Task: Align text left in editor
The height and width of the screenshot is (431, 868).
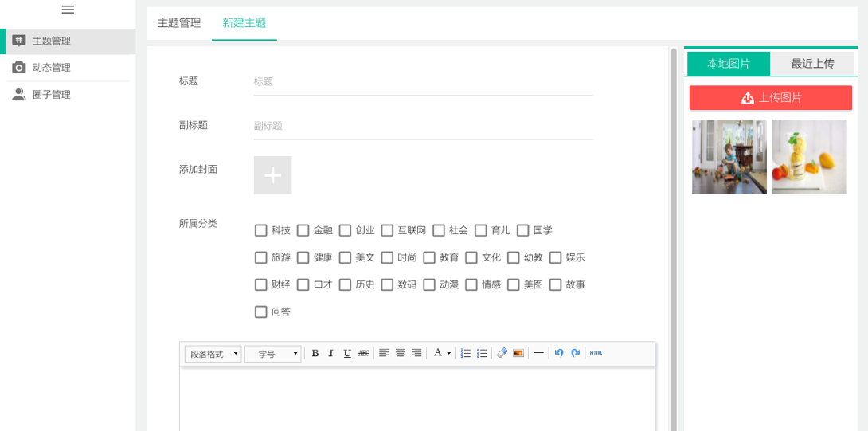Action: point(384,353)
